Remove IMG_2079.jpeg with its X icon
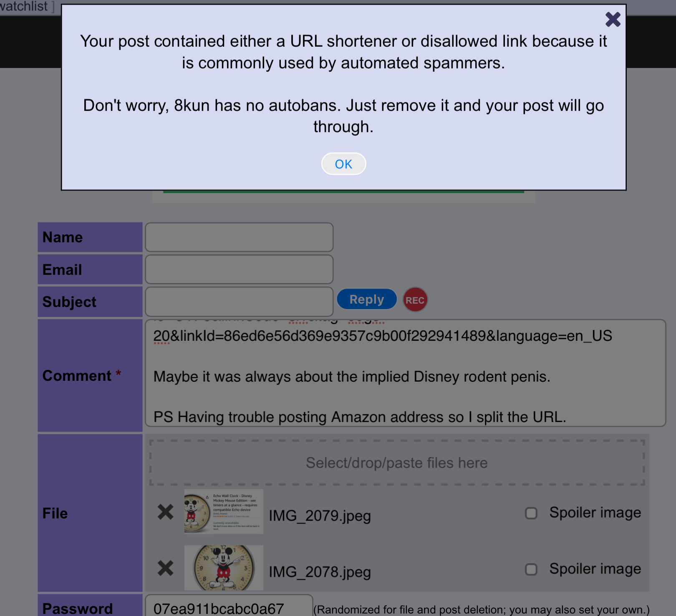The width and height of the screenshot is (676, 616). pos(166,512)
